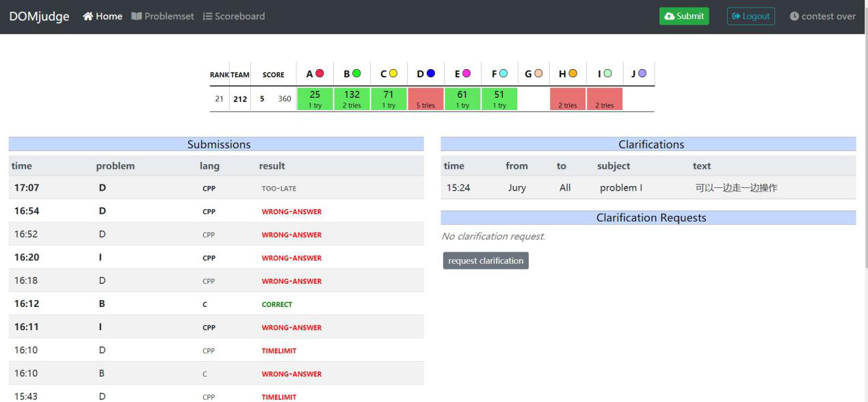This screenshot has height=402, width=868.
Task: Click the magenta balloon icon for problem E
Action: click(x=466, y=74)
